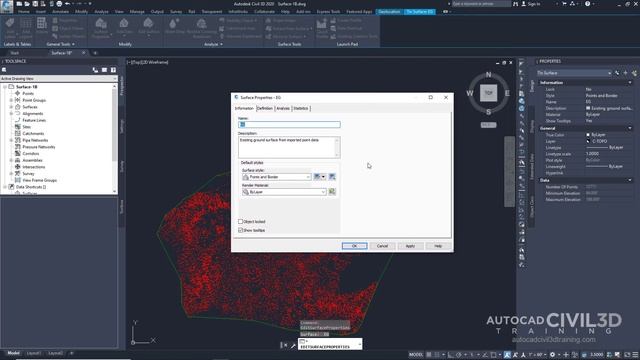Switch to the Layout1 tab
Viewport: 640px width, 360px height.
(33, 353)
